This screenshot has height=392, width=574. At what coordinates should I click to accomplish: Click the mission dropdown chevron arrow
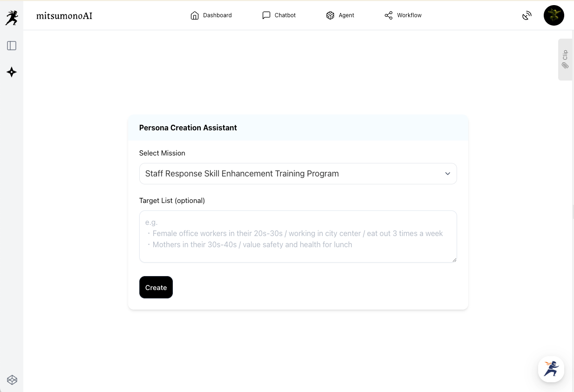pyautogui.click(x=447, y=174)
